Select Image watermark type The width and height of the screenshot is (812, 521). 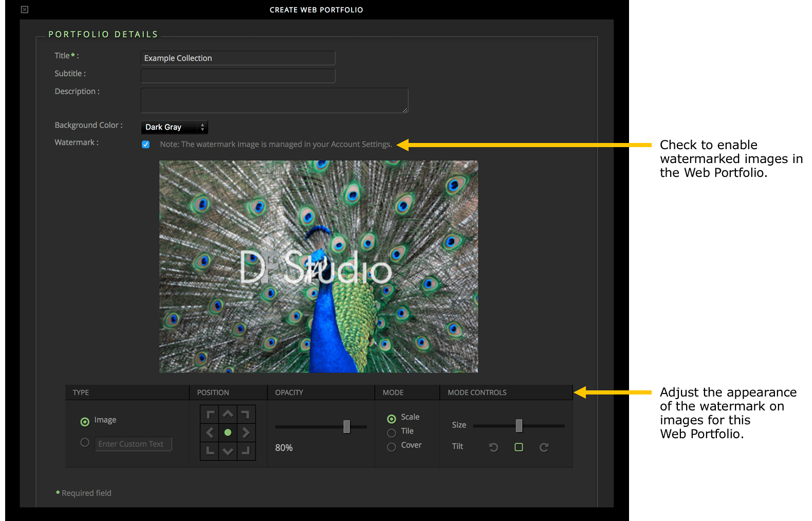85,422
